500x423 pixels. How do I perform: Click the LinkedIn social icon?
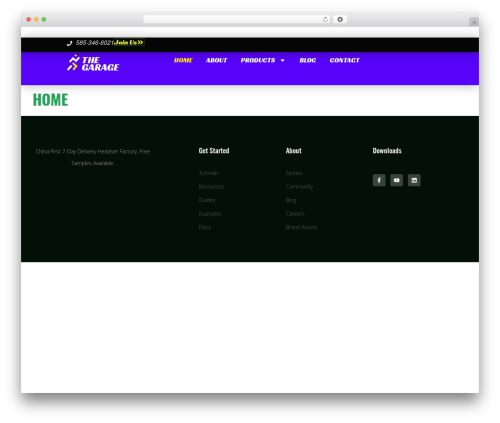(414, 180)
